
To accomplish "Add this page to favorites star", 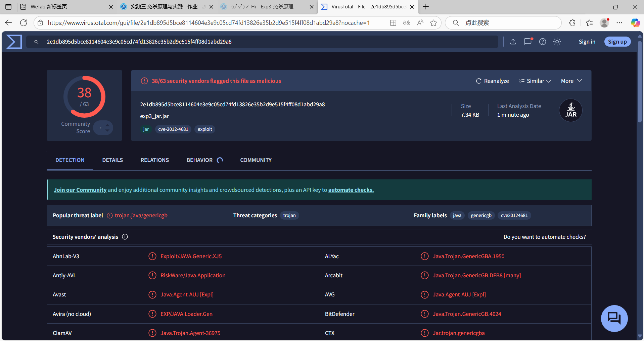I will point(433,23).
